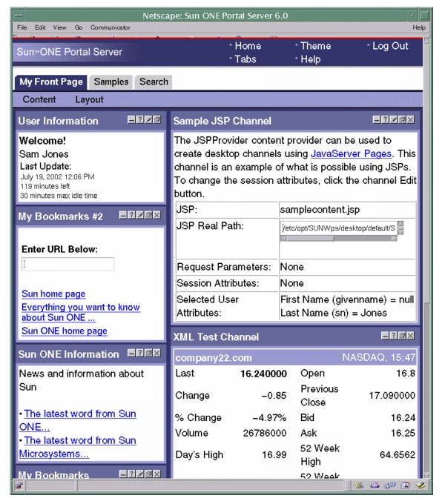The width and height of the screenshot is (445, 504).
Task: Open Newsgroups from the component bar
Action: (389, 485)
